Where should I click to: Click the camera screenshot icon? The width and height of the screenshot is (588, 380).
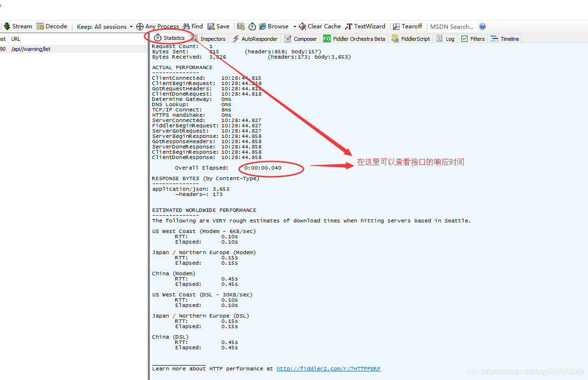pyautogui.click(x=241, y=26)
